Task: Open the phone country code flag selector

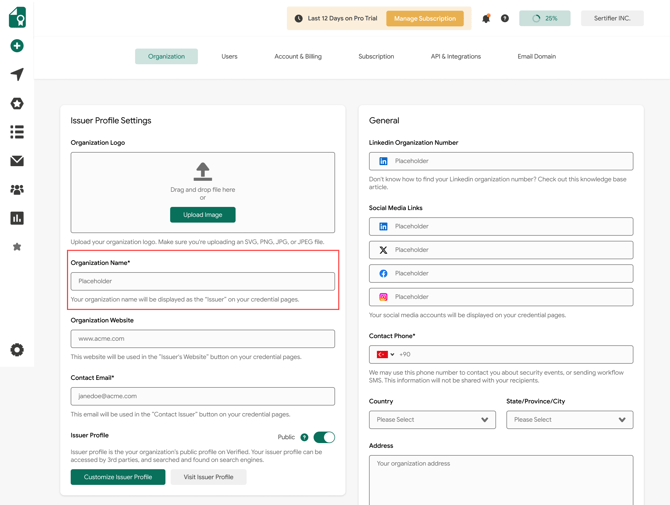Action: 385,355
